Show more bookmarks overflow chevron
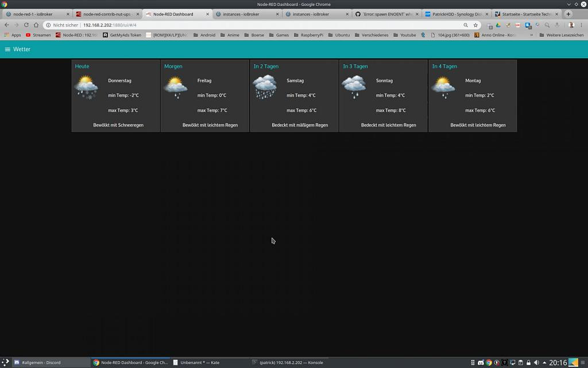Image resolution: width=588 pixels, height=368 pixels. (x=532, y=35)
